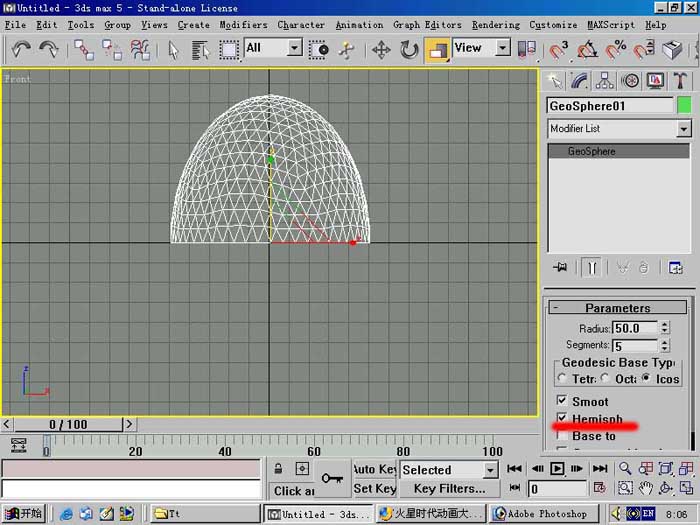
Task: Open Key Filters dialog
Action: click(x=449, y=488)
